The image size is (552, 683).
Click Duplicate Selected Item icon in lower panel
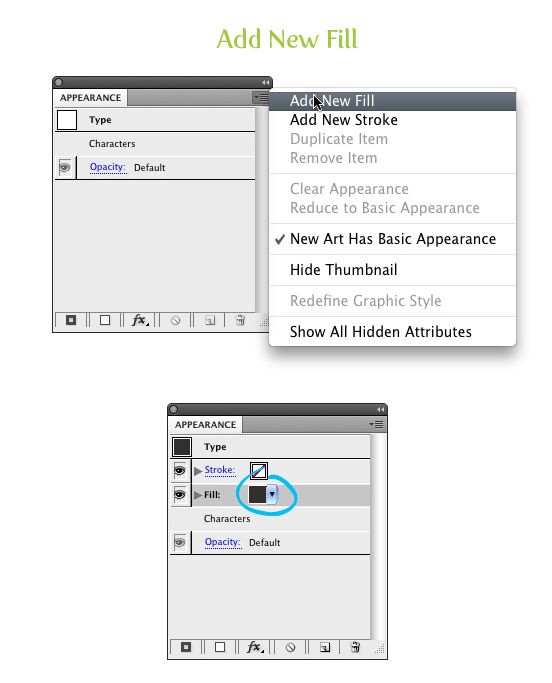click(x=325, y=647)
